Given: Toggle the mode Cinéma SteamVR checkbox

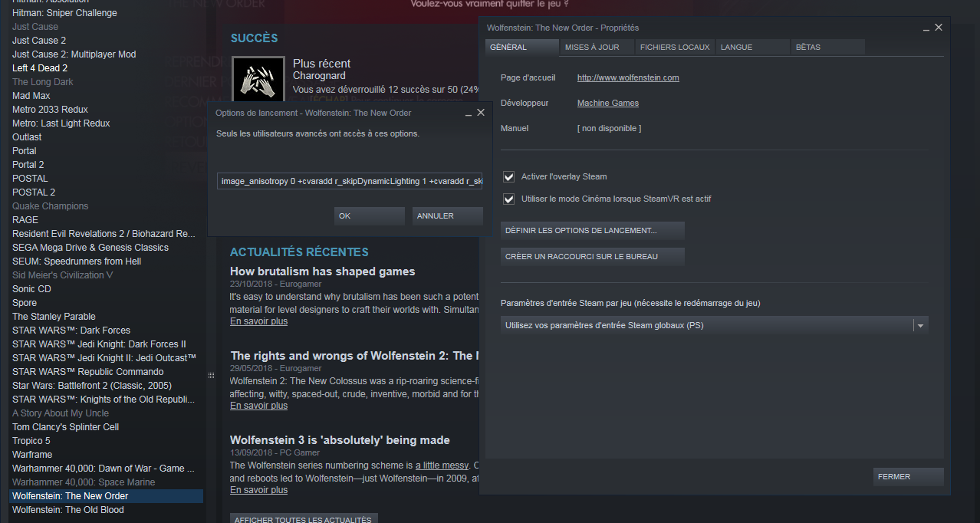Looking at the screenshot, I should (508, 199).
